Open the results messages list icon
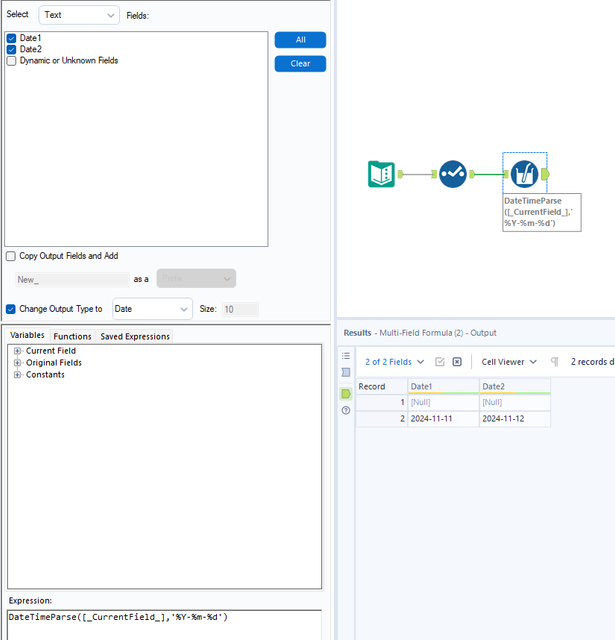Screen dimensions: 615x640 point(346,356)
